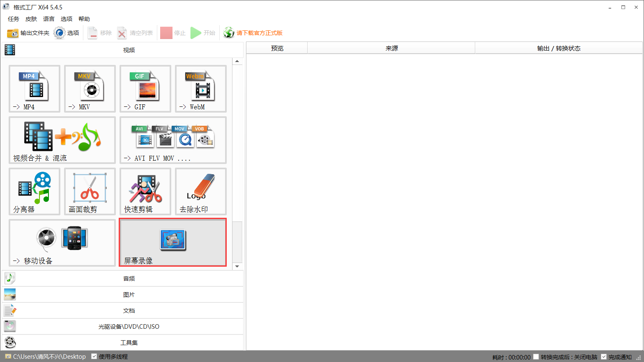This screenshot has width=644, height=362.
Task: Select the WebM conversion tile
Action: click(x=201, y=89)
